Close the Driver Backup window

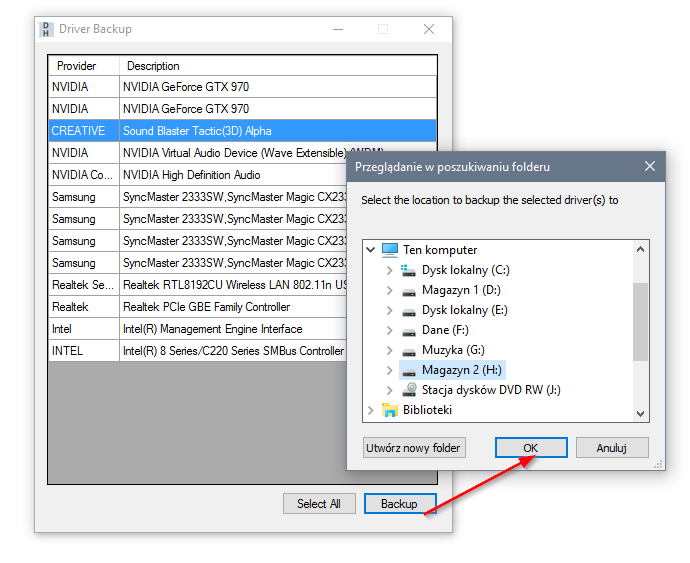(429, 29)
